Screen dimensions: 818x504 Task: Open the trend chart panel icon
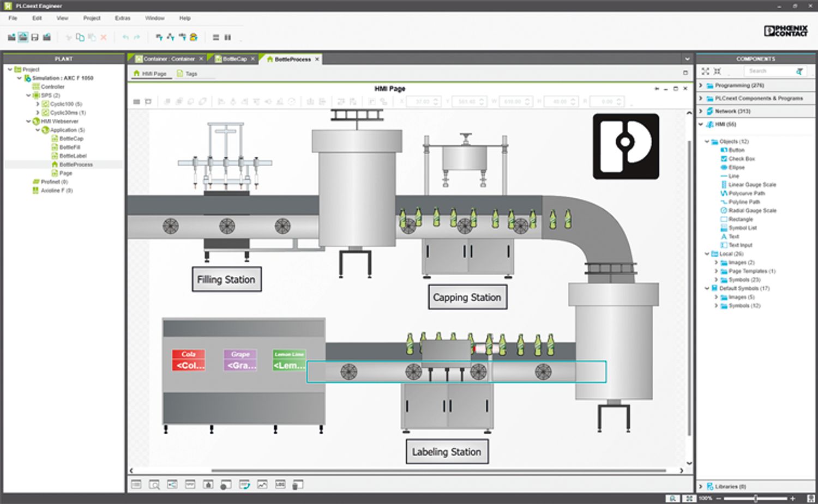point(262,484)
